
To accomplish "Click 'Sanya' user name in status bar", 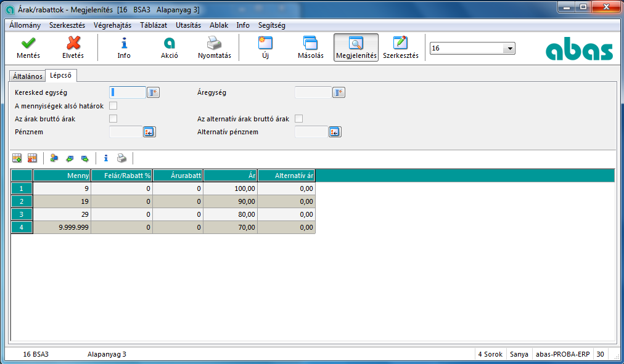I will coord(519,354).
